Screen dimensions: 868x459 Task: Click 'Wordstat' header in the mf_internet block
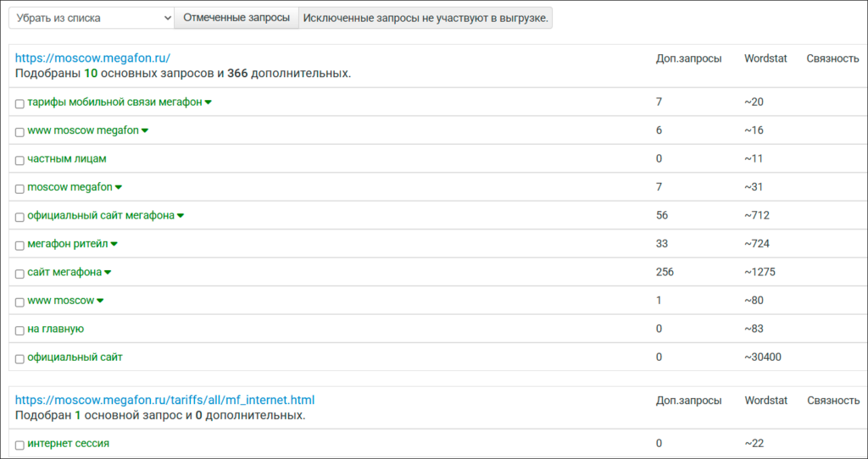click(765, 401)
